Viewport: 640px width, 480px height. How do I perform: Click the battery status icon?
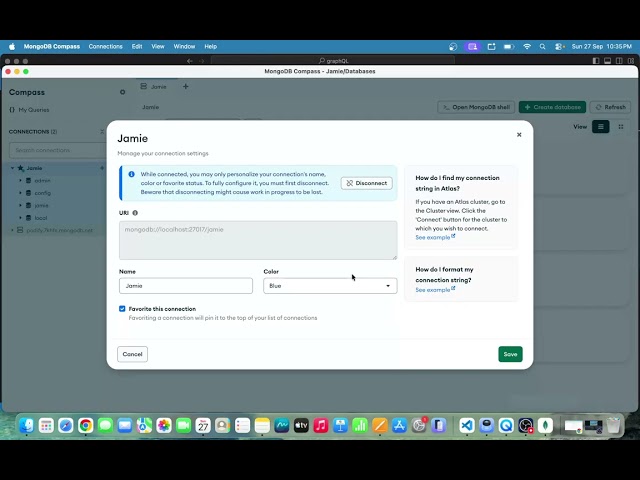pyautogui.click(x=509, y=47)
